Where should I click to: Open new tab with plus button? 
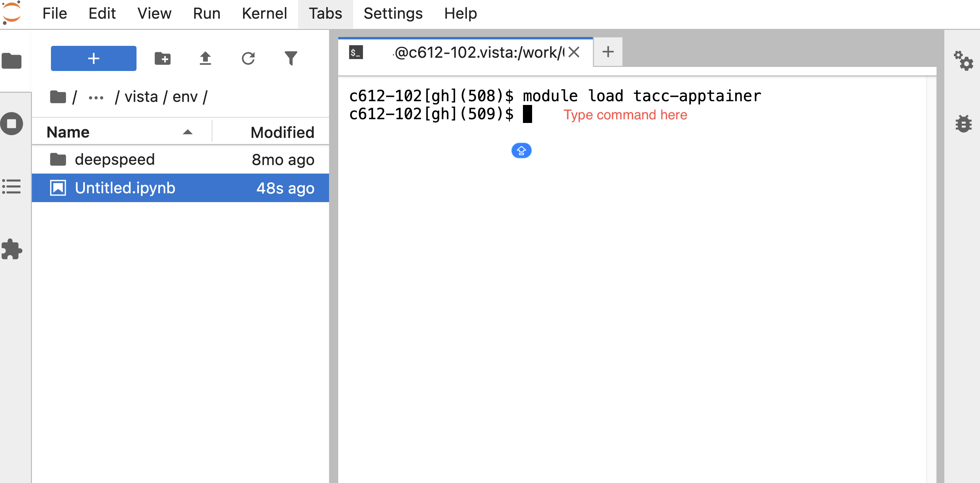coord(607,52)
